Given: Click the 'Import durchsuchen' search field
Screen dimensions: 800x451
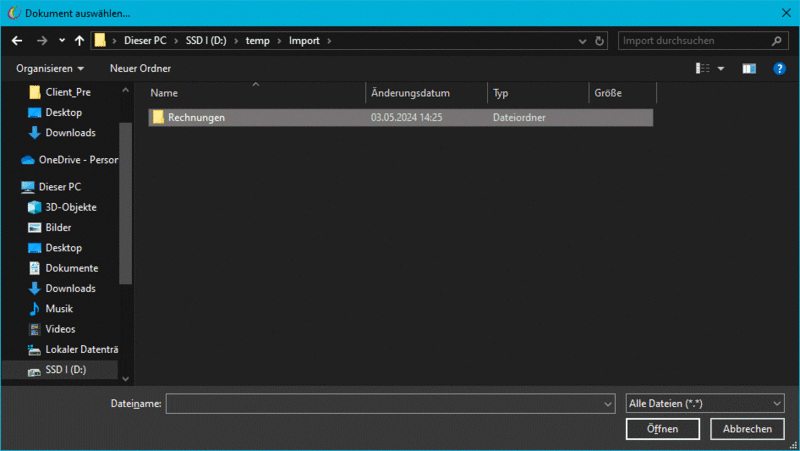Looking at the screenshot, I should [x=703, y=40].
